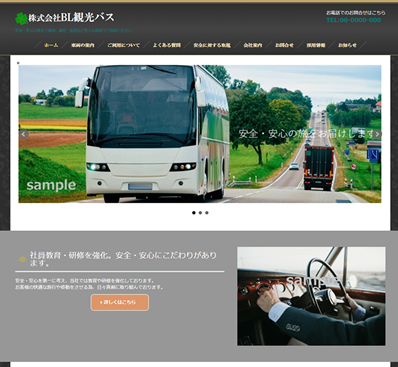Select the second slider dot
Screen dimensions: 398x367
pyautogui.click(x=200, y=213)
